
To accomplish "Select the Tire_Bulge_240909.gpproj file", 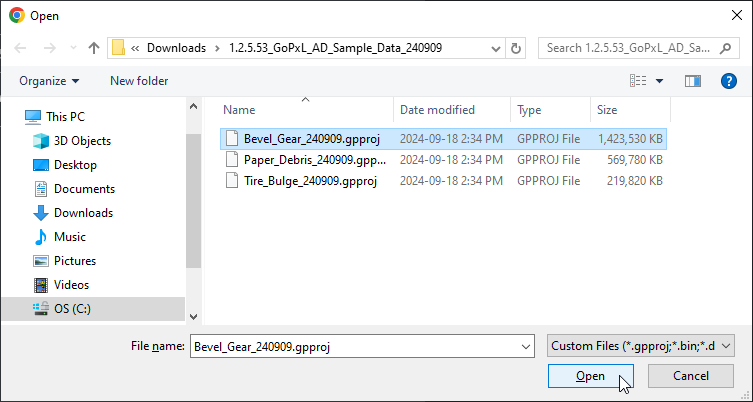I will pos(309,181).
